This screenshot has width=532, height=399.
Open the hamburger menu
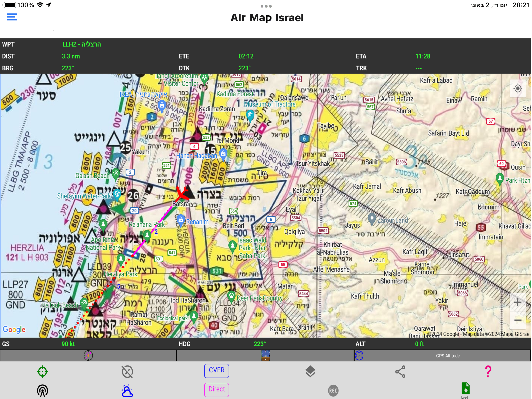click(12, 17)
